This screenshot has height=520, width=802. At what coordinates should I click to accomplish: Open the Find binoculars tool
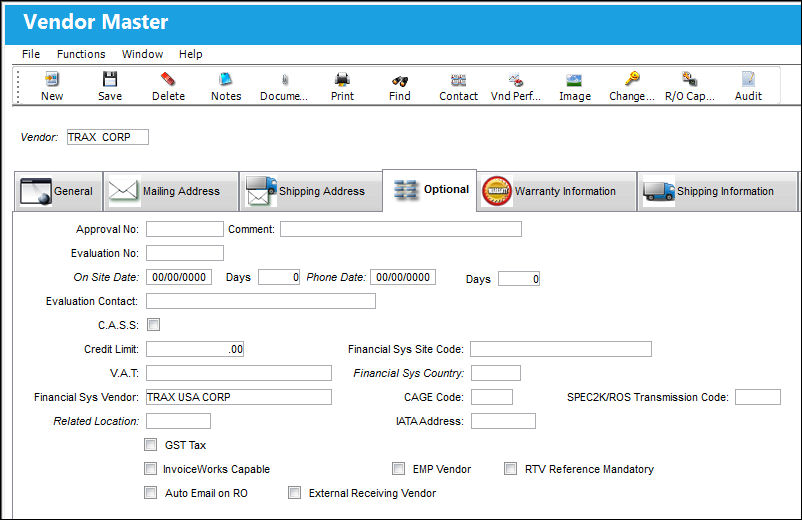(399, 86)
